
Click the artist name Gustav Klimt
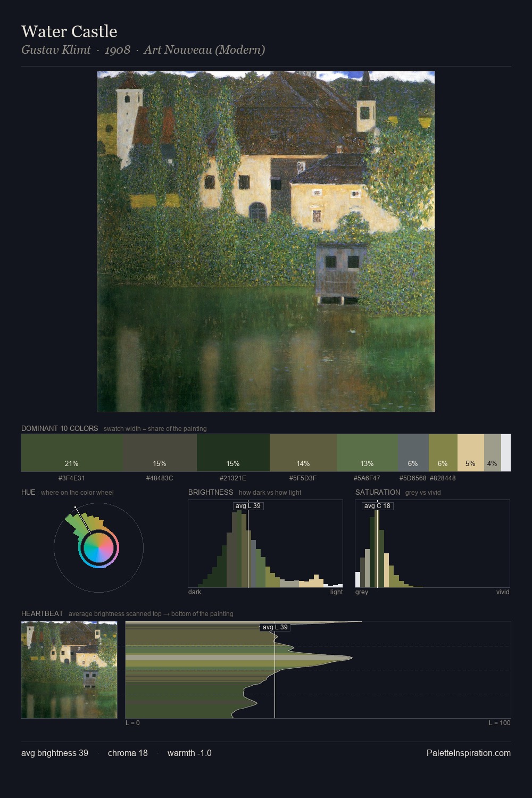point(56,50)
